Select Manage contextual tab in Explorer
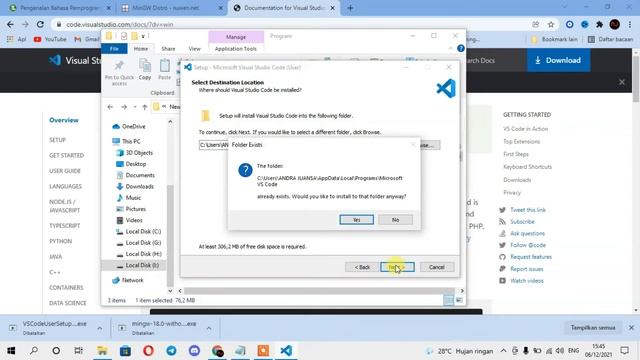The image size is (640, 360). (236, 37)
